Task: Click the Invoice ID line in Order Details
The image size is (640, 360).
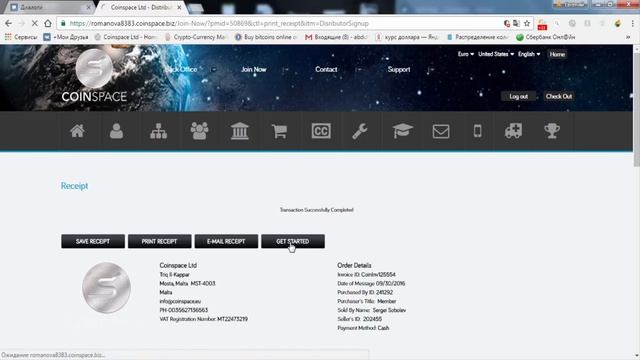Action: pyautogui.click(x=366, y=275)
